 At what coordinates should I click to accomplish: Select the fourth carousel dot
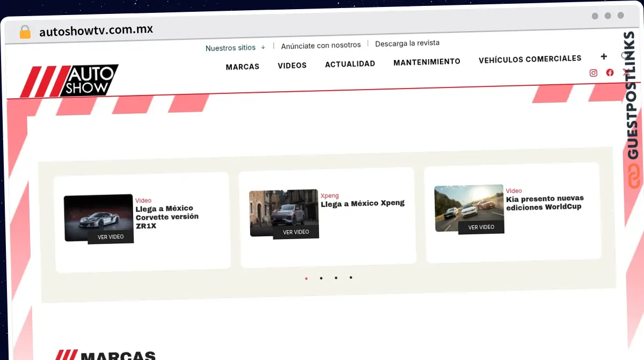(x=351, y=277)
